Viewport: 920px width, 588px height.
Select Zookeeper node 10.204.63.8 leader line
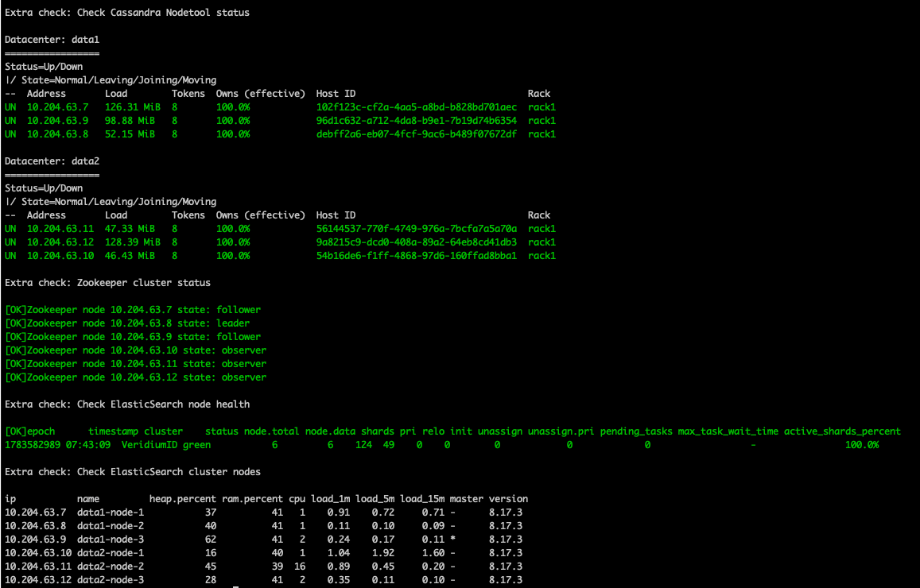(x=127, y=323)
